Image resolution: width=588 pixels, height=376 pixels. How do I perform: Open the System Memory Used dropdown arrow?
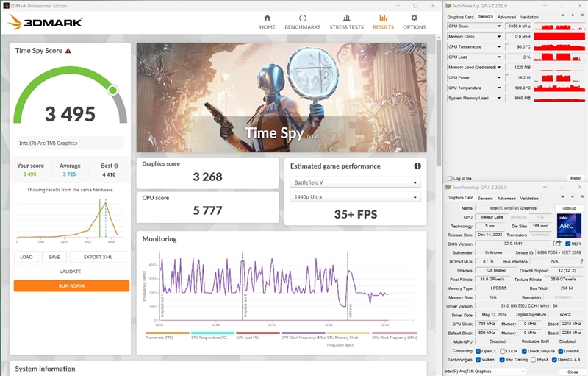[499, 98]
